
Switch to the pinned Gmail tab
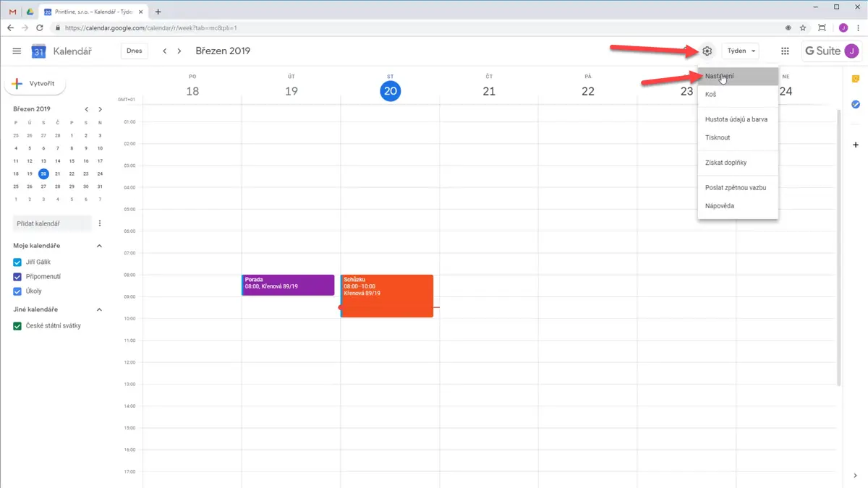tap(12, 12)
